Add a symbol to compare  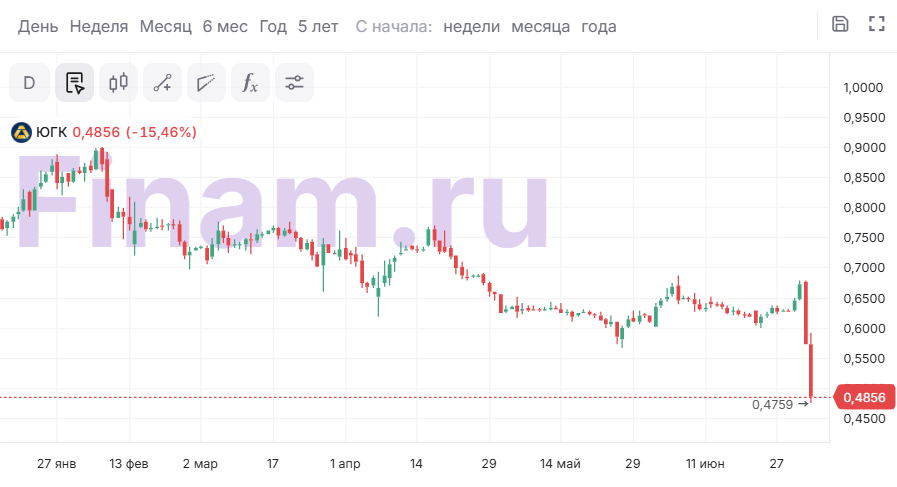162,83
